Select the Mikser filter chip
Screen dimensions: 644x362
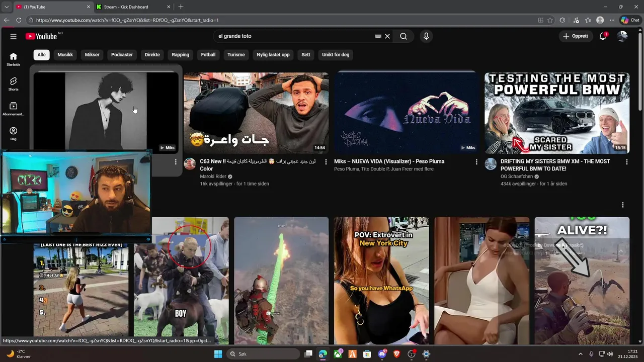point(92,54)
